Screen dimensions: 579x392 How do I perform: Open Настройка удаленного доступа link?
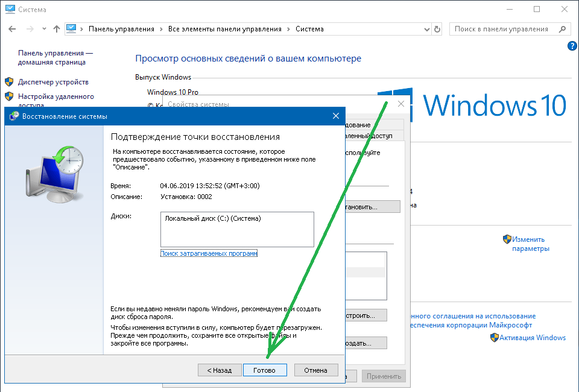(55, 100)
